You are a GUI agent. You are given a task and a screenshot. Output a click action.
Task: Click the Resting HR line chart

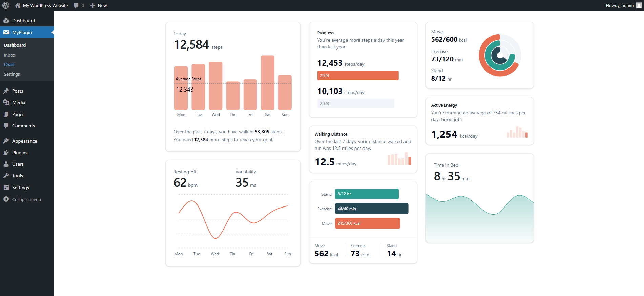tap(233, 220)
